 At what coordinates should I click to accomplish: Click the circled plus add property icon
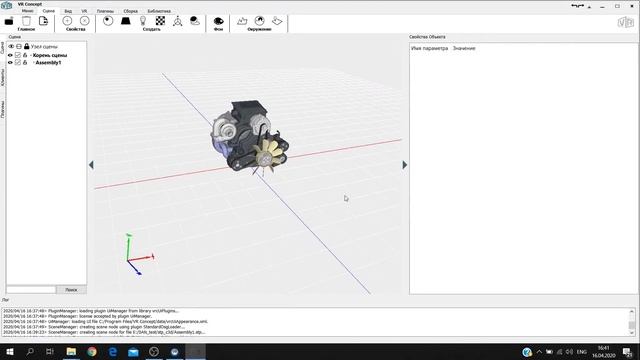click(67, 21)
